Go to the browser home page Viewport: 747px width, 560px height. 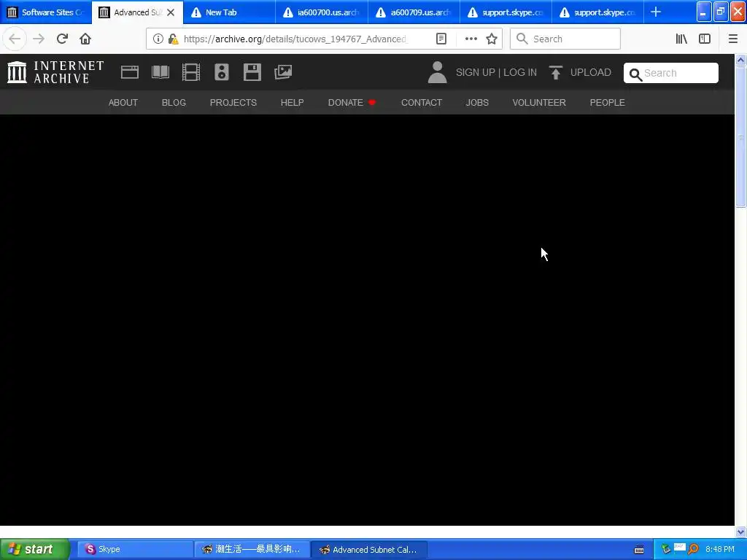(x=85, y=39)
